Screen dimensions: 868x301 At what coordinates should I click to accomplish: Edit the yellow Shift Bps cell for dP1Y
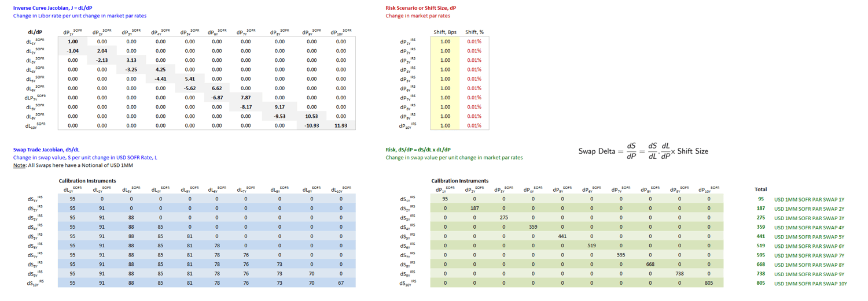tap(445, 42)
